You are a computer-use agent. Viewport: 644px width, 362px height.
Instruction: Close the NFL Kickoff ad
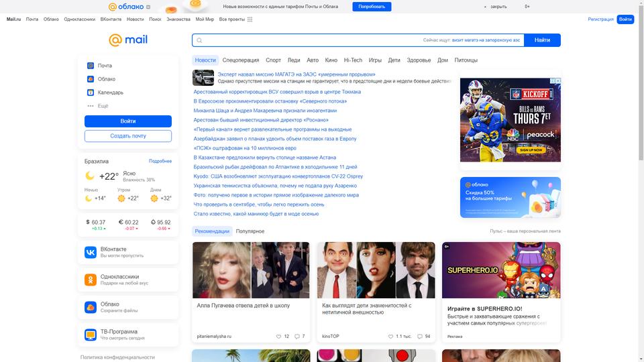tap(557, 81)
